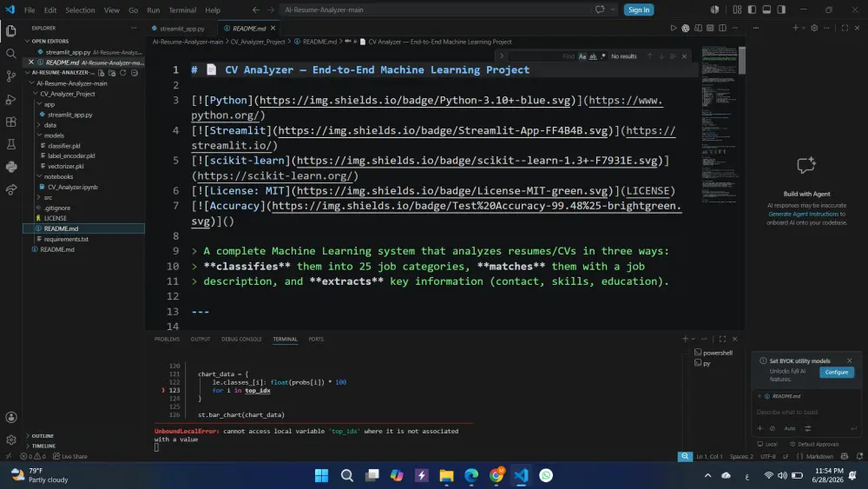Image resolution: width=868 pixels, height=489 pixels.
Task: Click the Configure button for BYOK models
Action: (837, 372)
